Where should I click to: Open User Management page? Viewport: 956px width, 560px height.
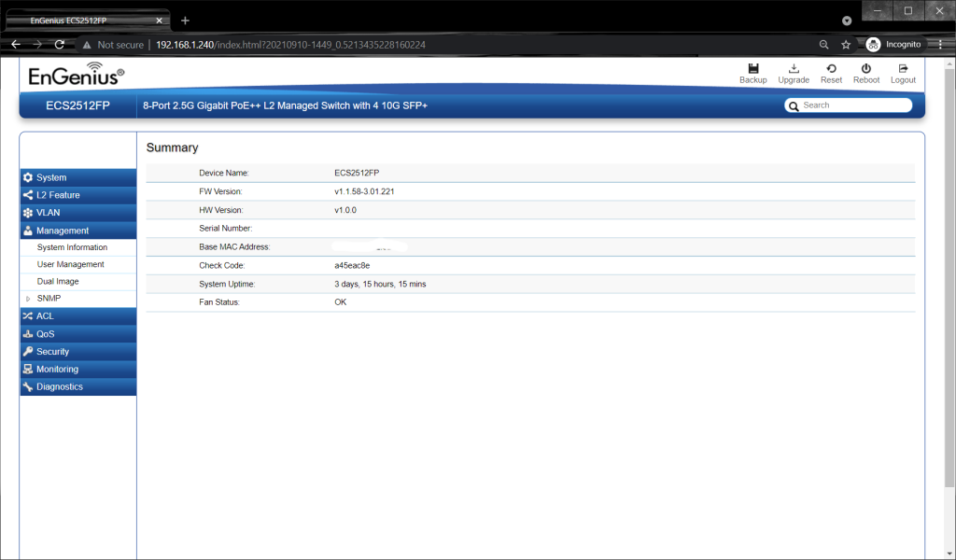pos(70,264)
